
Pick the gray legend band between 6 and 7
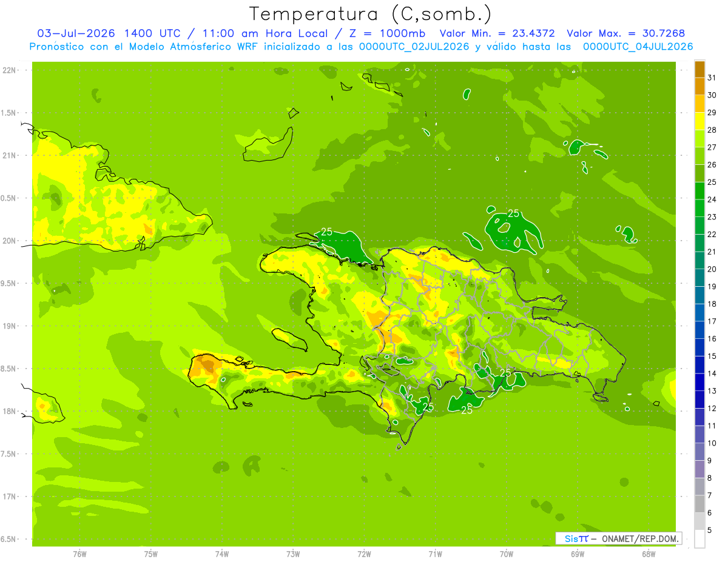699,504
